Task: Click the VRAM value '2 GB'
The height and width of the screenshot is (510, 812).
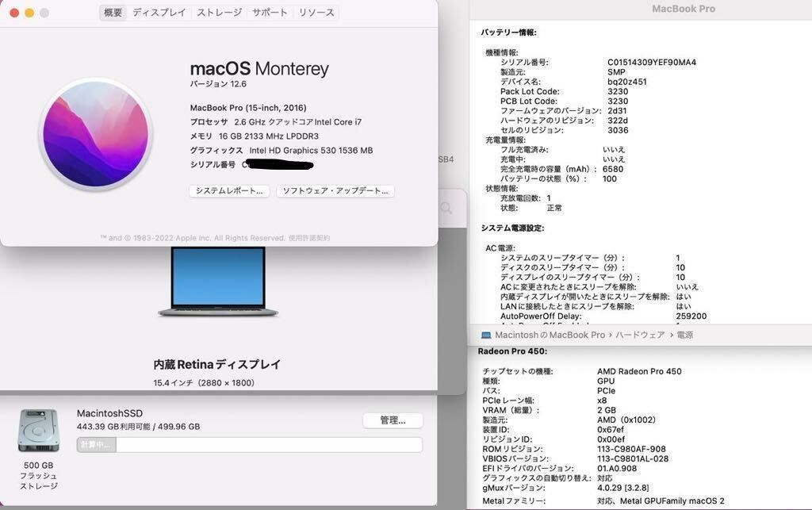Action: [607, 410]
